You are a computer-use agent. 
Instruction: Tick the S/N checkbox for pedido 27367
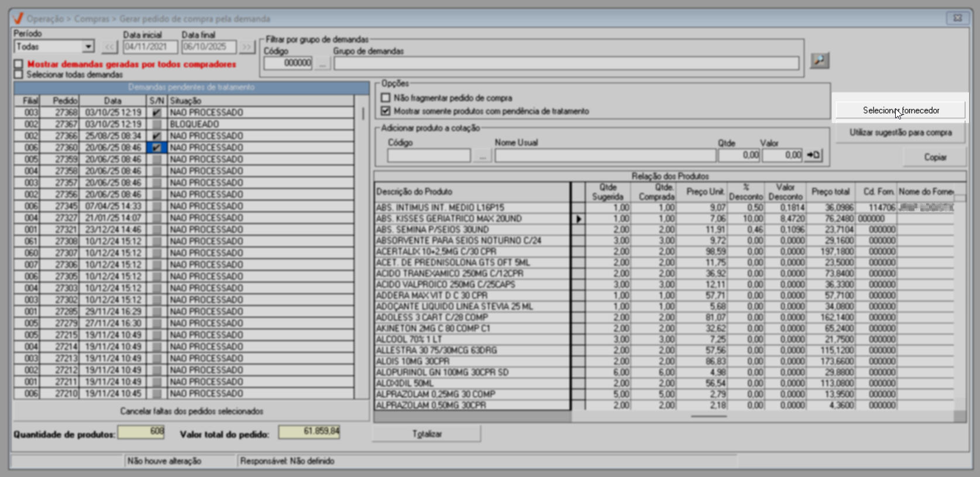[156, 124]
